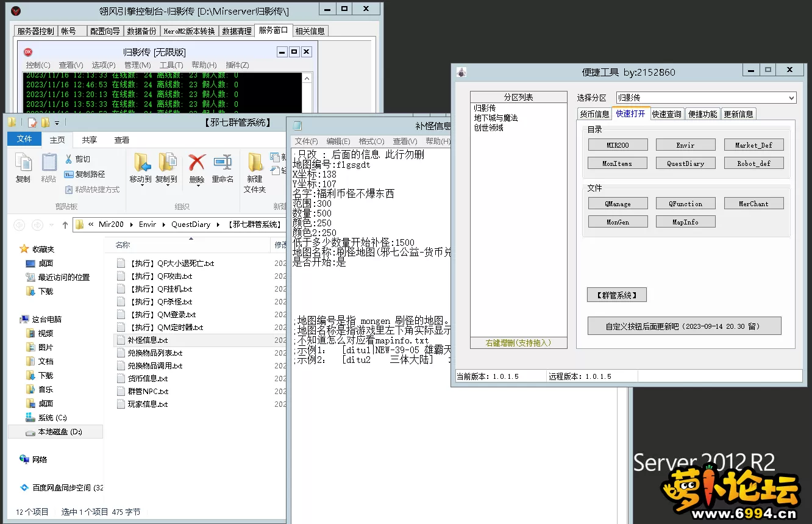The image size is (812, 524).
Task: Switch to 数据备份 tab in engine console
Action: [x=141, y=31]
